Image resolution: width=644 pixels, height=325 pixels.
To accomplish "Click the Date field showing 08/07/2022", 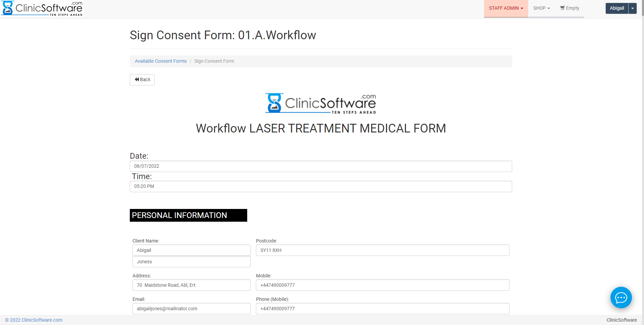I will pos(321,166).
